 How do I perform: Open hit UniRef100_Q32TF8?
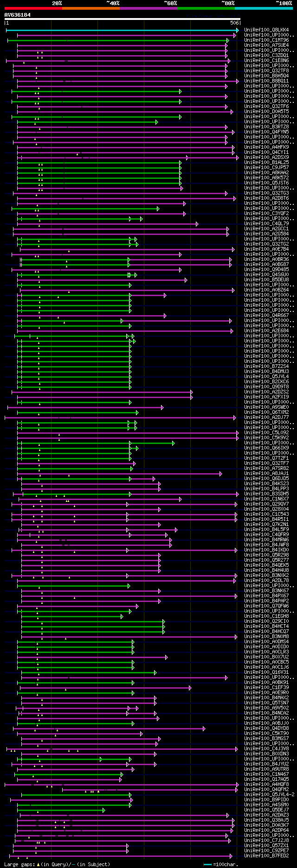pyautogui.click(x=266, y=71)
